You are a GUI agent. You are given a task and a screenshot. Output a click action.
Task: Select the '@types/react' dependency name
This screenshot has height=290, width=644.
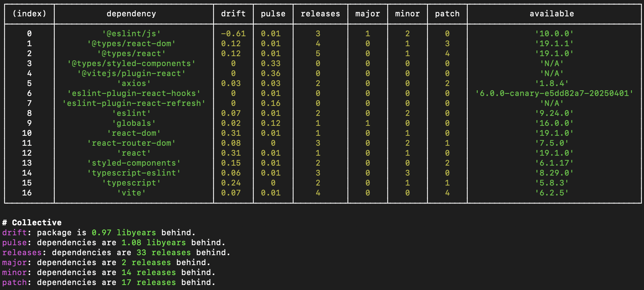click(x=132, y=54)
